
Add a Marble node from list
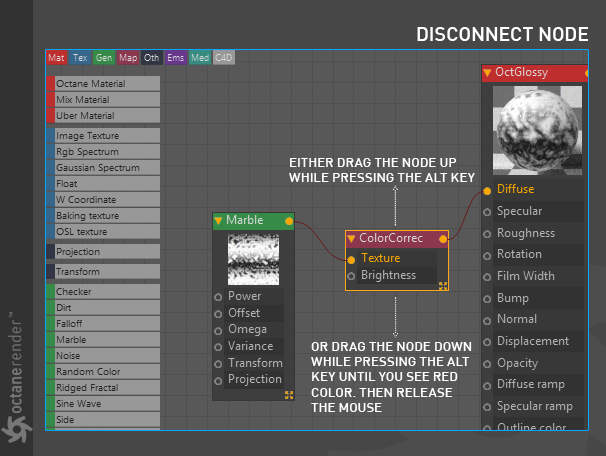pos(103,340)
